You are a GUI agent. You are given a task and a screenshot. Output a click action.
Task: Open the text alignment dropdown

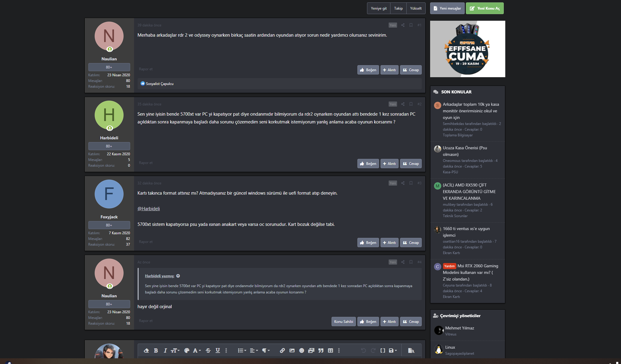point(254,350)
